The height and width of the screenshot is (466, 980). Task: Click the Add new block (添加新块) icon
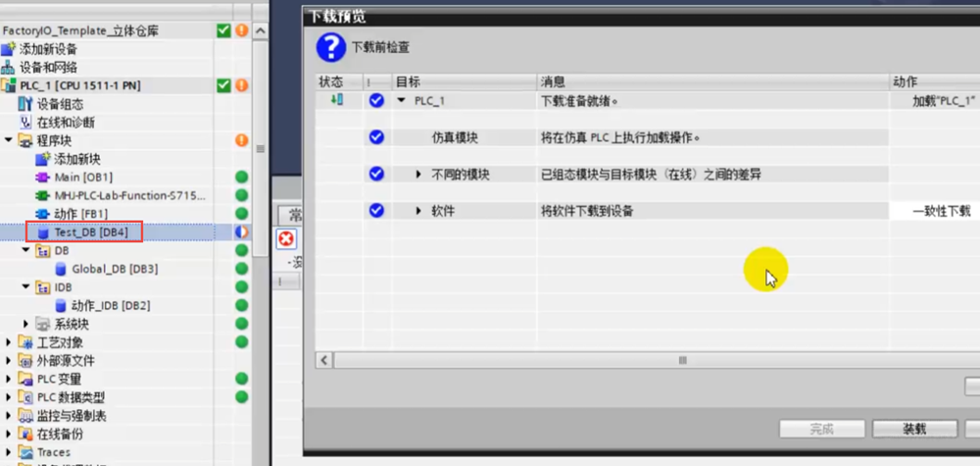[42, 159]
